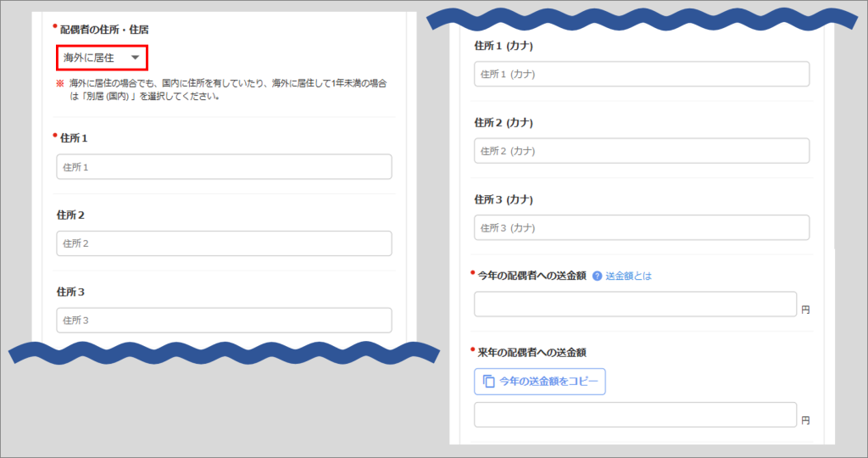Click the 住所1 (カナ) label text
The height and width of the screenshot is (458, 868).
tap(503, 46)
